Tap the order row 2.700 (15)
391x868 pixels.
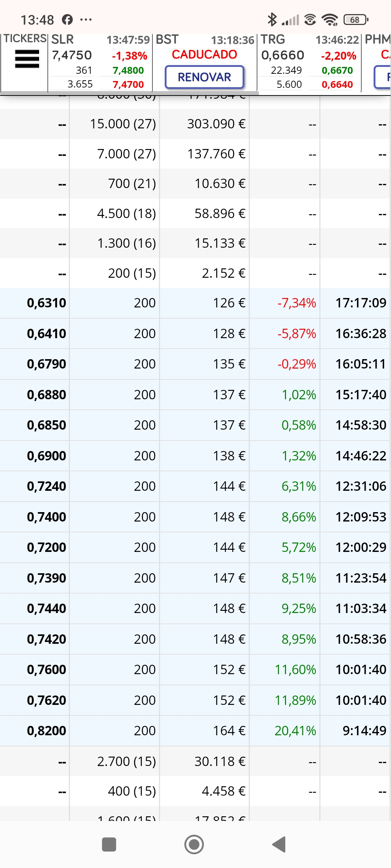tap(195, 762)
